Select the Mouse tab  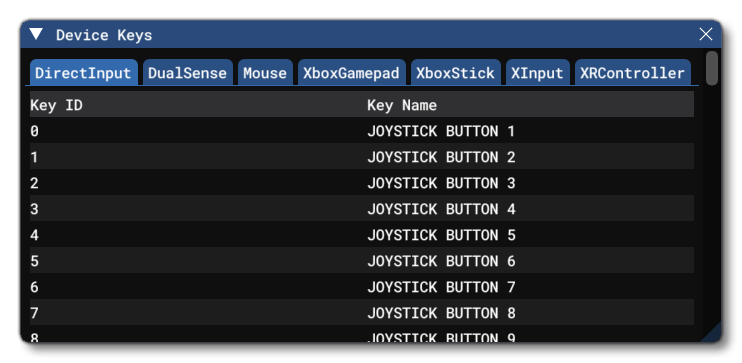(265, 73)
